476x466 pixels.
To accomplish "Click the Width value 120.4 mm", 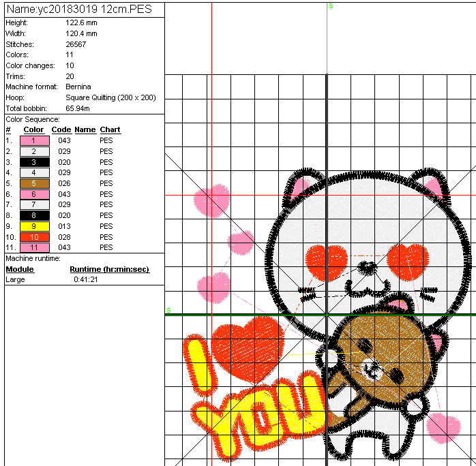I will coord(81,33).
